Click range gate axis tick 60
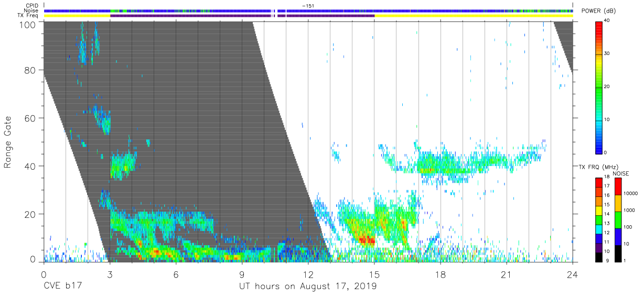644x297 pixels. [30, 118]
